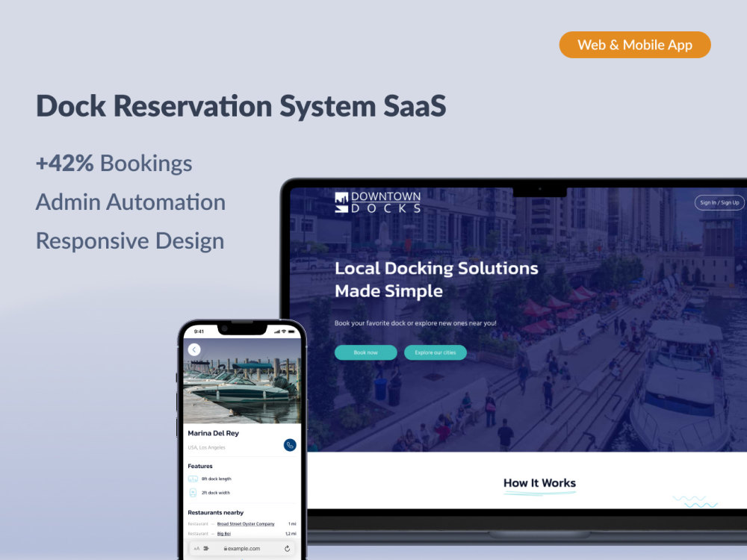Tap the extensions icon in phone address bar
Viewport: 747px width, 560px height.
pyautogui.click(x=206, y=549)
